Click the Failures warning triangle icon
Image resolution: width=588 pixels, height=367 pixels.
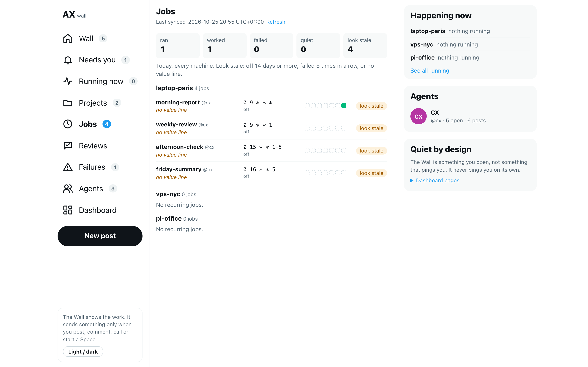coord(68,167)
